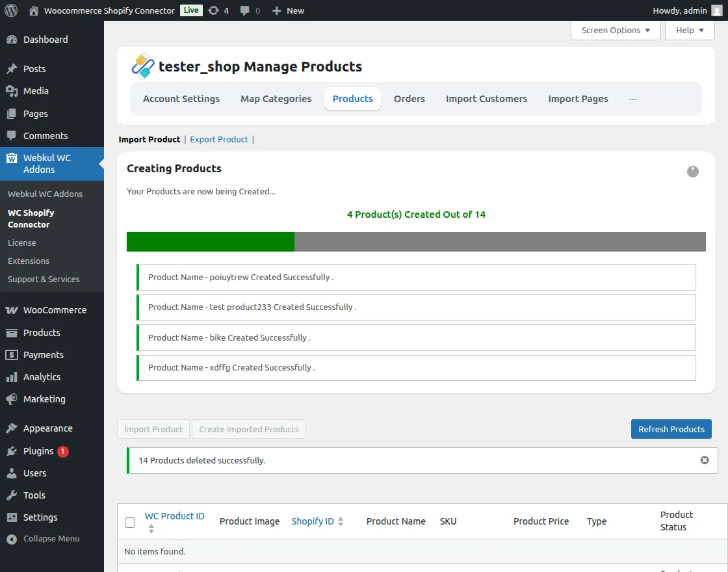The height and width of the screenshot is (572, 728).
Task: Open the Export Product link
Action: click(x=219, y=139)
